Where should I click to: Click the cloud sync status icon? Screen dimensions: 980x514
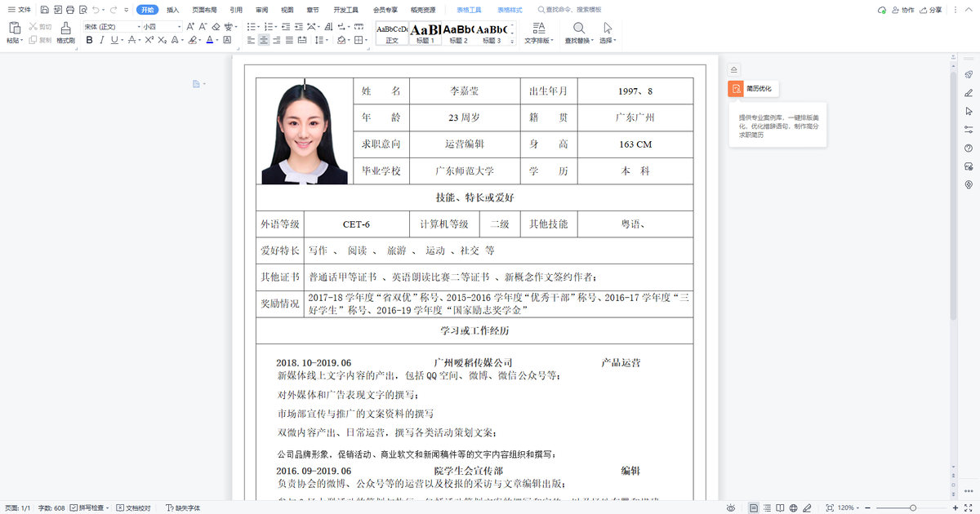coord(881,10)
